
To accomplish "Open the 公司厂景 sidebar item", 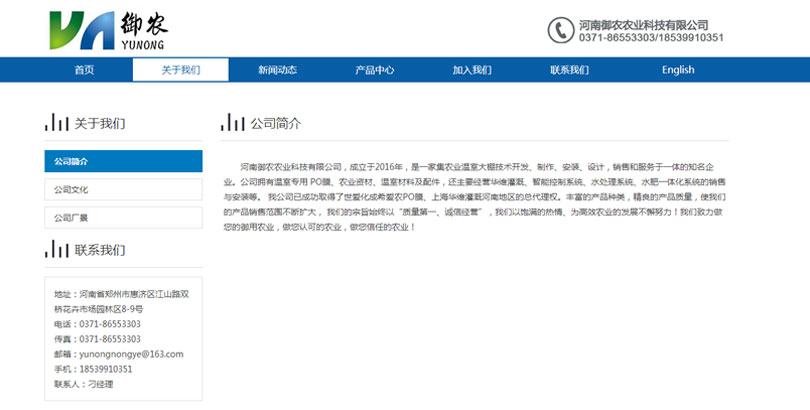I will 123,217.
